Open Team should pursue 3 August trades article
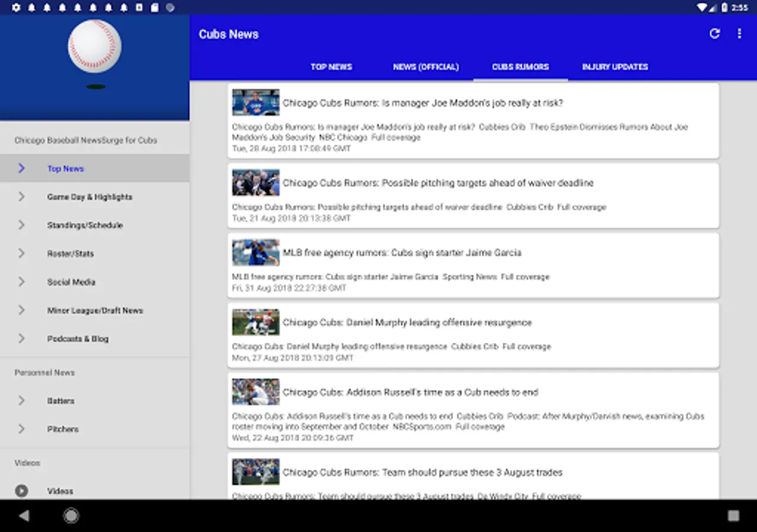This screenshot has height=532, width=757. click(473, 476)
